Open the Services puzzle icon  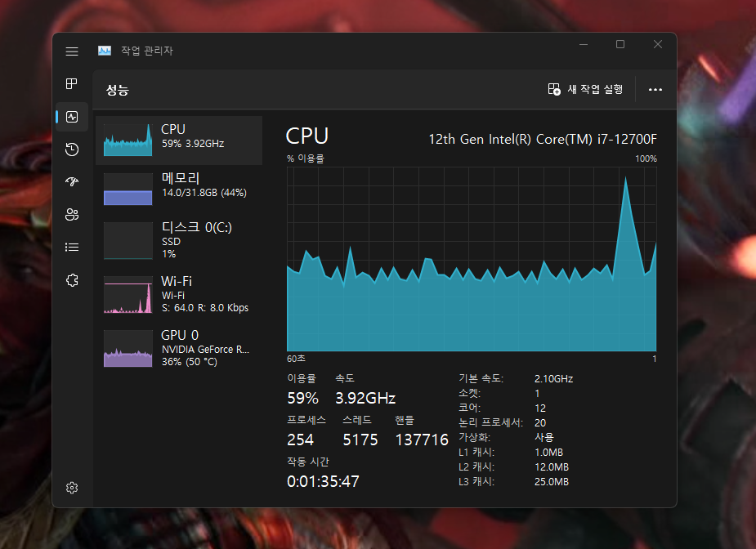72,280
